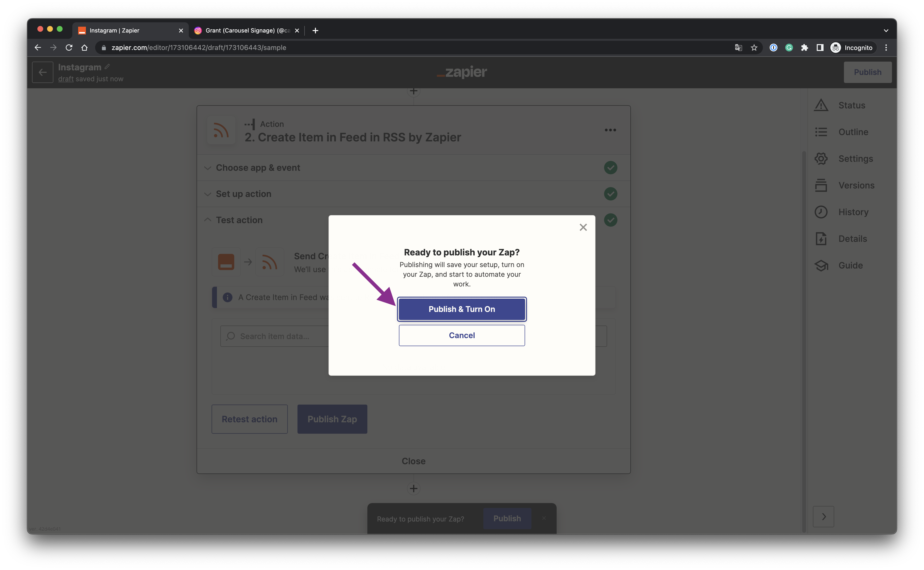Image resolution: width=924 pixels, height=570 pixels.
Task: Focus the Search item data field
Action: [x=413, y=336]
